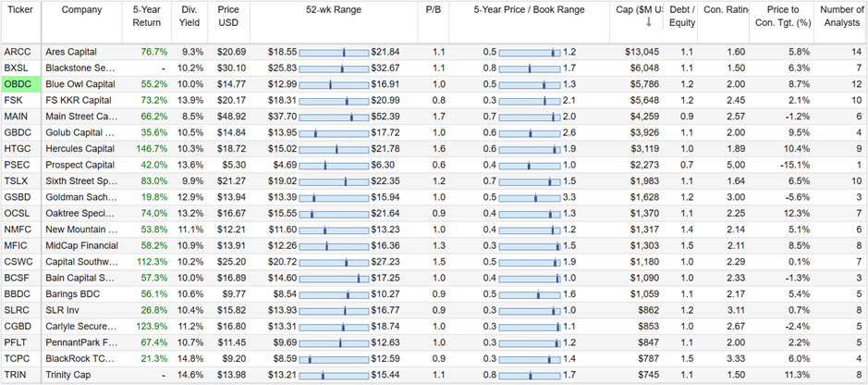This screenshot has width=868, height=385.
Task: Select the TSLX ticker
Action: tap(14, 181)
